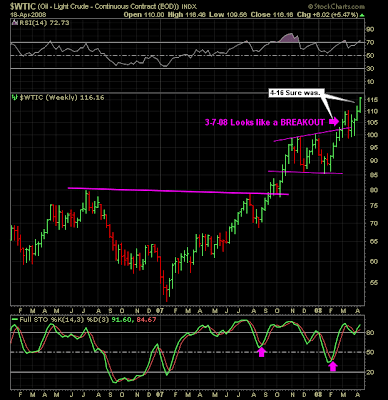Click the INDX exchange label
Image resolution: width=388 pixels, height=400 pixels.
pos(189,7)
